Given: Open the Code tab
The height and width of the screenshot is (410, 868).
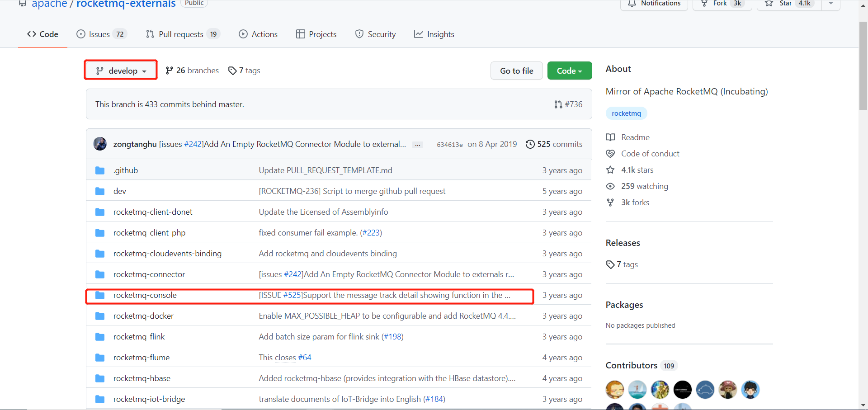Looking at the screenshot, I should coord(42,34).
